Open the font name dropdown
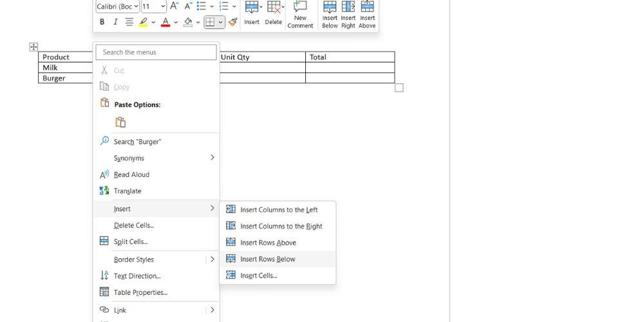This screenshot has width=644, height=322. click(x=117, y=6)
